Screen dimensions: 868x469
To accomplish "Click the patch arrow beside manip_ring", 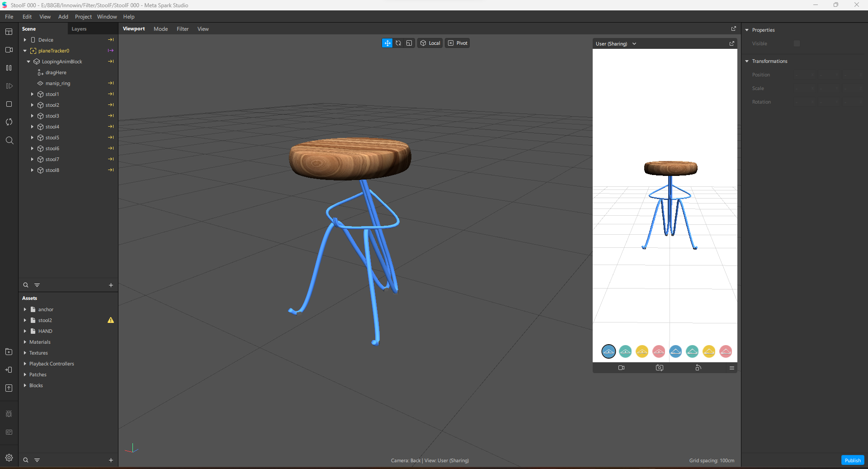I will coord(111,83).
